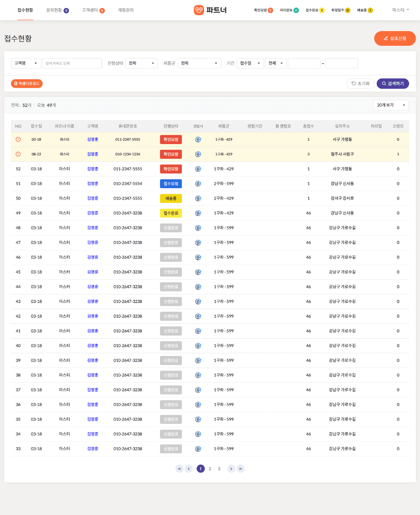
Task: Click the orange 상조신청 button
Action: 395,38
